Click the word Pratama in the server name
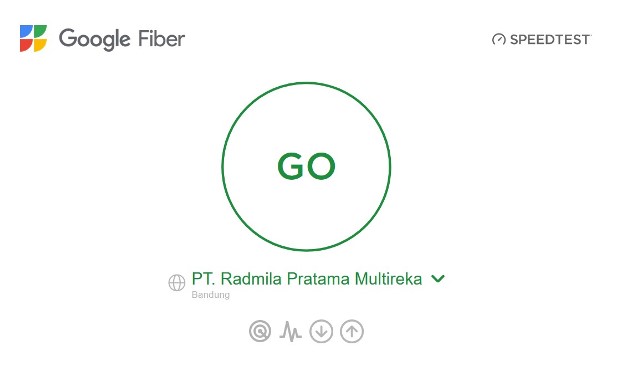Screen dimensions: 640x373 tap(318, 279)
